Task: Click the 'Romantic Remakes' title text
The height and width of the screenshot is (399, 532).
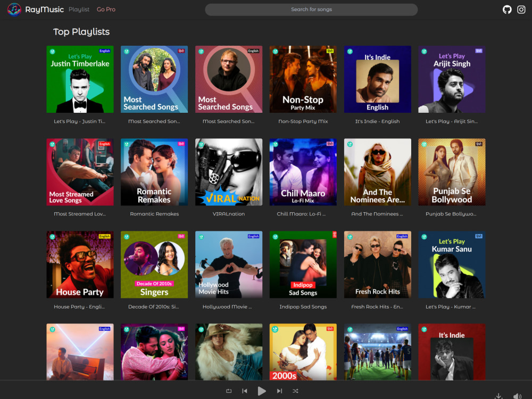Action: (x=154, y=214)
